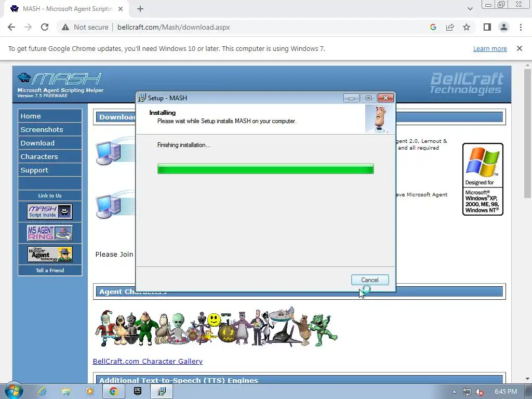Switch to Chrome in the taskbar
Screen dimensions: 532x399
coord(114,392)
